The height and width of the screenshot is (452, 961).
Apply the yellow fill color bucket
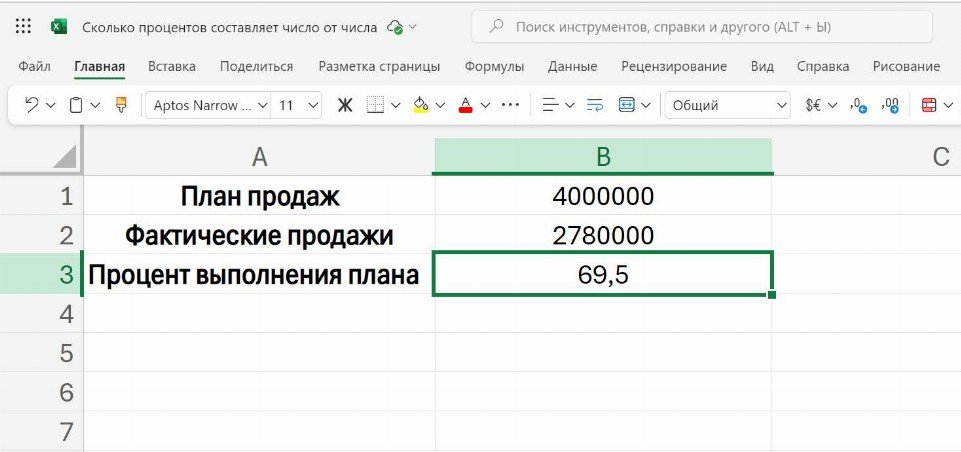pyautogui.click(x=420, y=105)
